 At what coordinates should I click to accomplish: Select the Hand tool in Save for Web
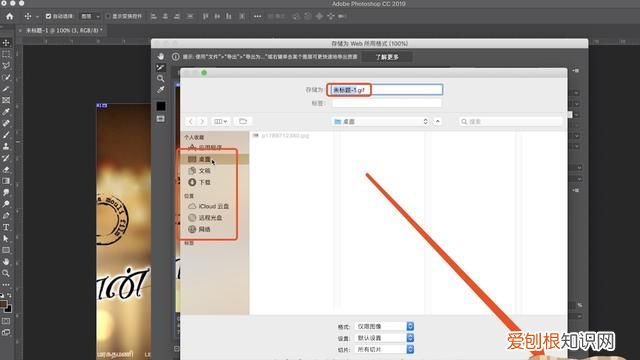click(161, 56)
